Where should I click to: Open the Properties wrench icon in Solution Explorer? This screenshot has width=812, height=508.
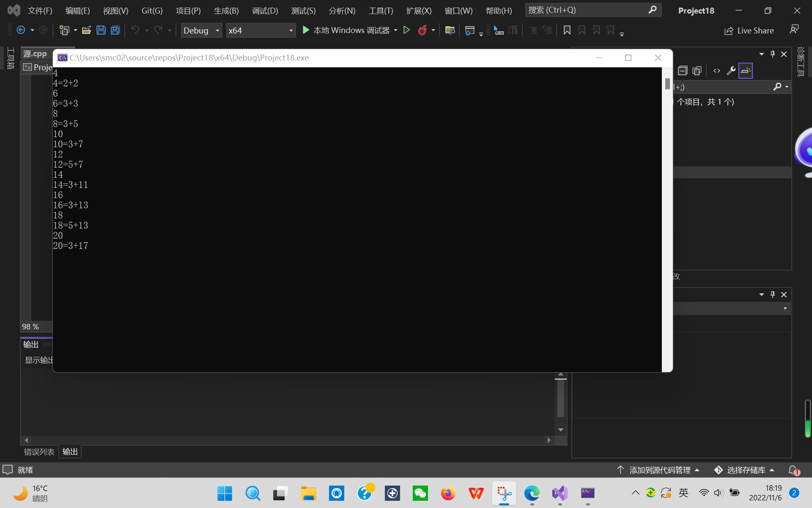[x=731, y=71]
